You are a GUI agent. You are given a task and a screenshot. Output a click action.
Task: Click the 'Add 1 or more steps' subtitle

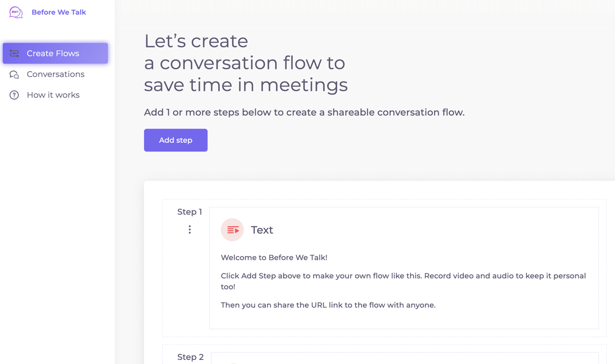tap(304, 112)
